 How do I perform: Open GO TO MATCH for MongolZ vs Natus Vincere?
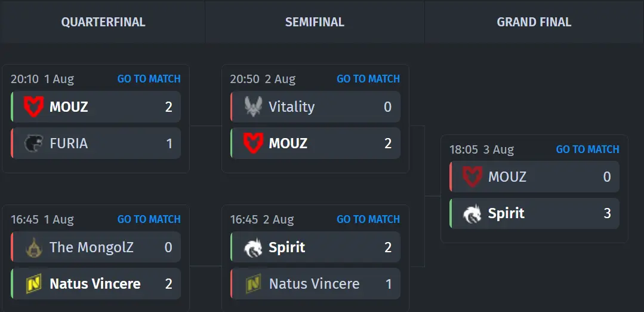click(149, 219)
